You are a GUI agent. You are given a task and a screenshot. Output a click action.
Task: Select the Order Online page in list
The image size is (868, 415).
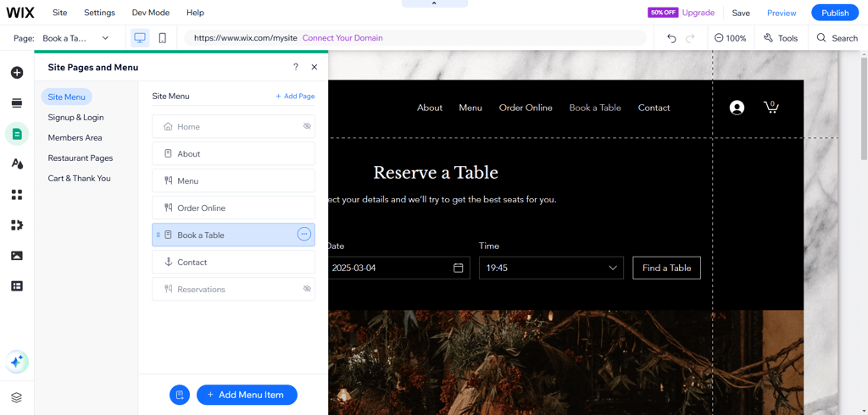233,207
